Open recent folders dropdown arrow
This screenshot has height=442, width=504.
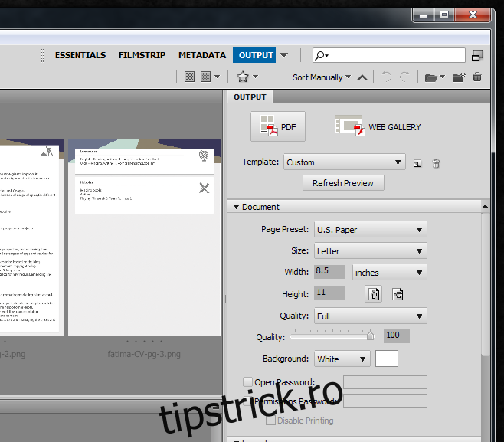click(x=442, y=77)
